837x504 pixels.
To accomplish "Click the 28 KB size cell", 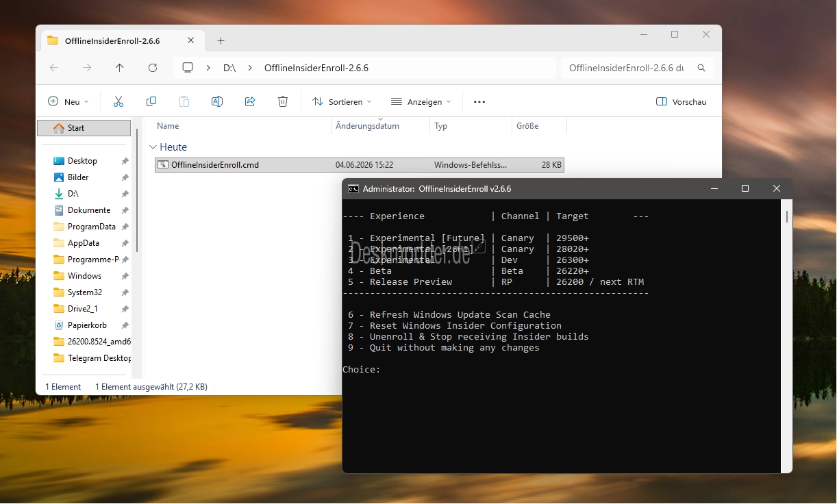I will pos(551,165).
